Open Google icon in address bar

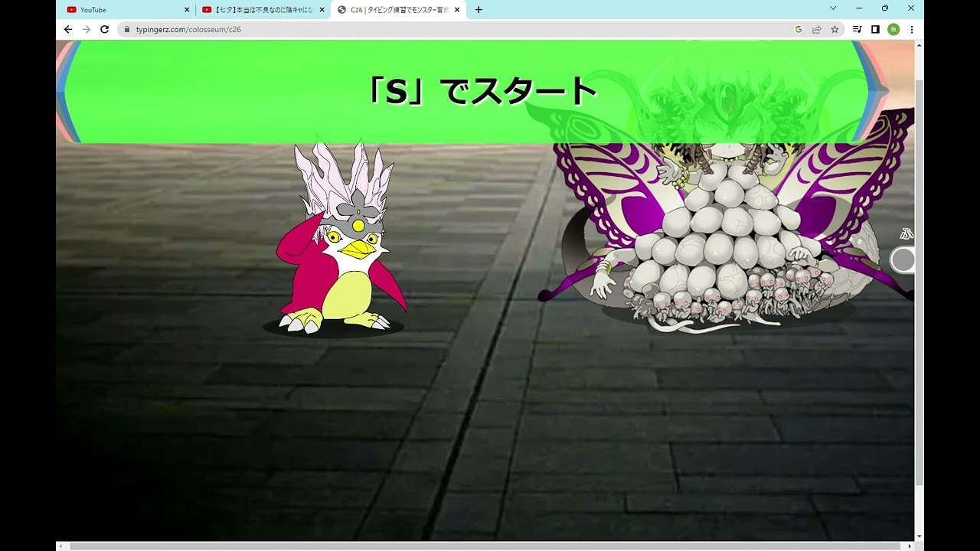point(799,29)
